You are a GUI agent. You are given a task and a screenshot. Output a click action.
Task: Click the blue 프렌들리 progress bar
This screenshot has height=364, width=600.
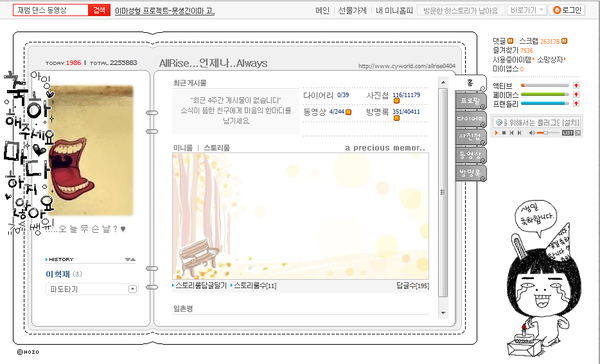[545, 103]
